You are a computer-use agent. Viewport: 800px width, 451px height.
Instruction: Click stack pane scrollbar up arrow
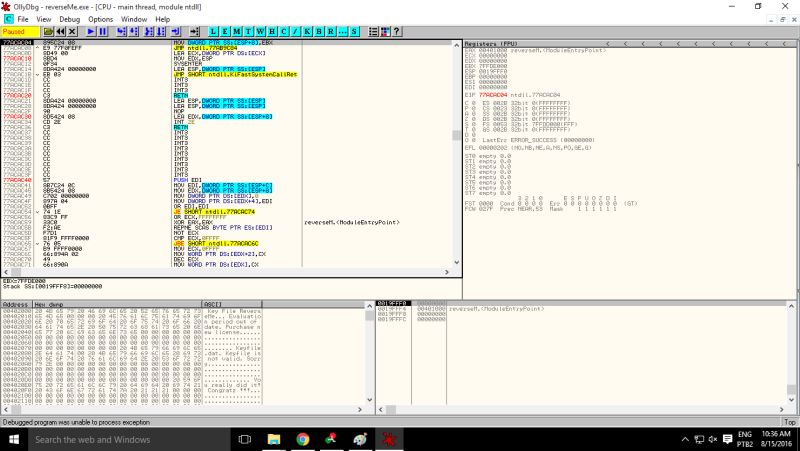click(791, 306)
